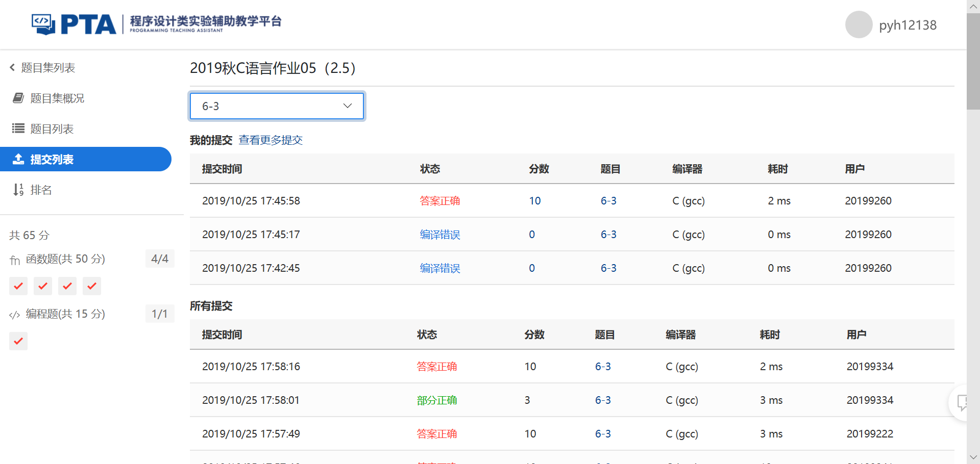Open the 6-3 problem dropdown
980x464 pixels.
tap(277, 106)
